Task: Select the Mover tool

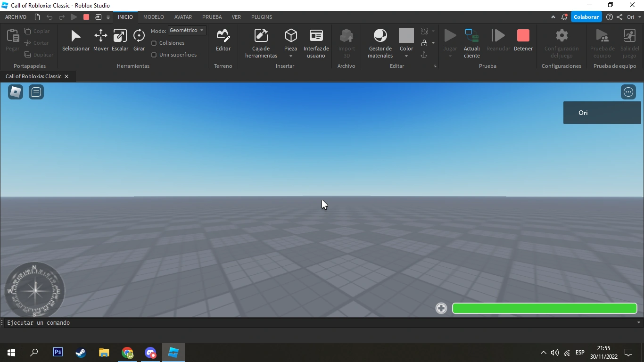Action: click(100, 40)
